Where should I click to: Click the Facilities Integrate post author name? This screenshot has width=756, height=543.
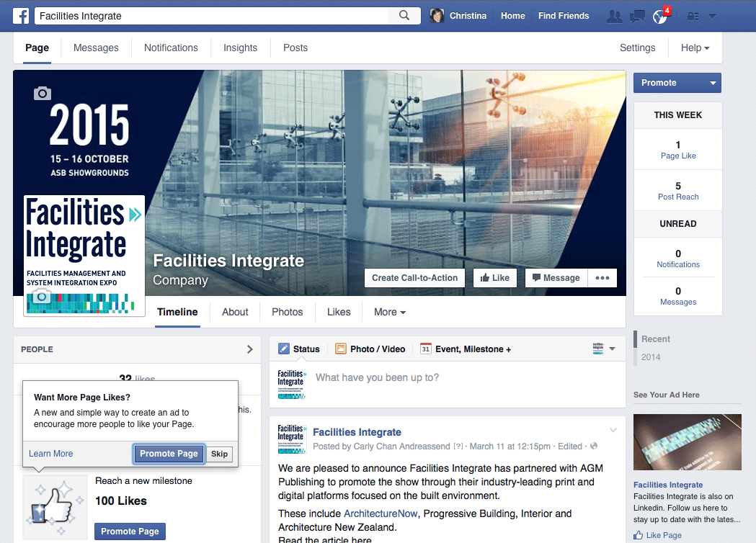[357, 432]
